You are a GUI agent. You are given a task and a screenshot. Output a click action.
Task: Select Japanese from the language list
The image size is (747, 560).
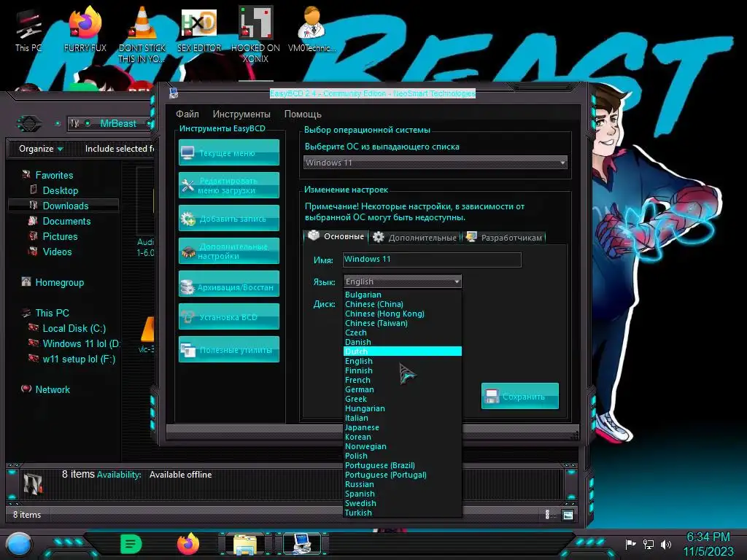click(402, 427)
